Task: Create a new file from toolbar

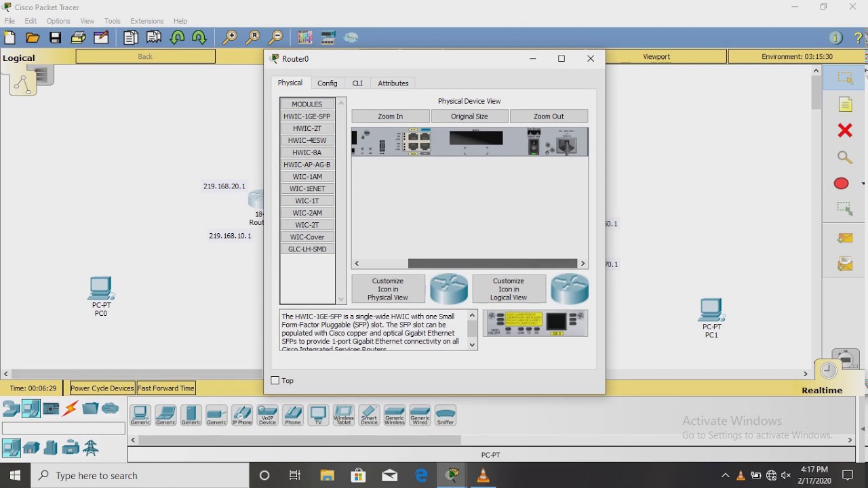Action: 9,38
